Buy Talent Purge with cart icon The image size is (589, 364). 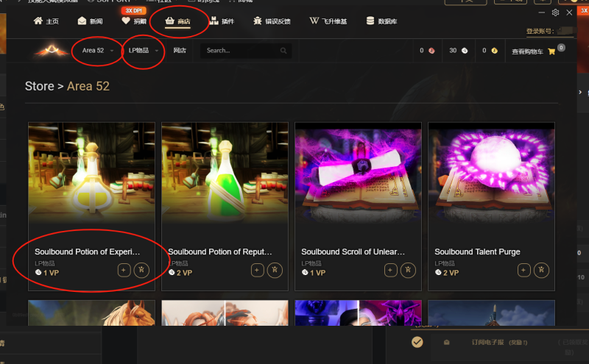(541, 270)
